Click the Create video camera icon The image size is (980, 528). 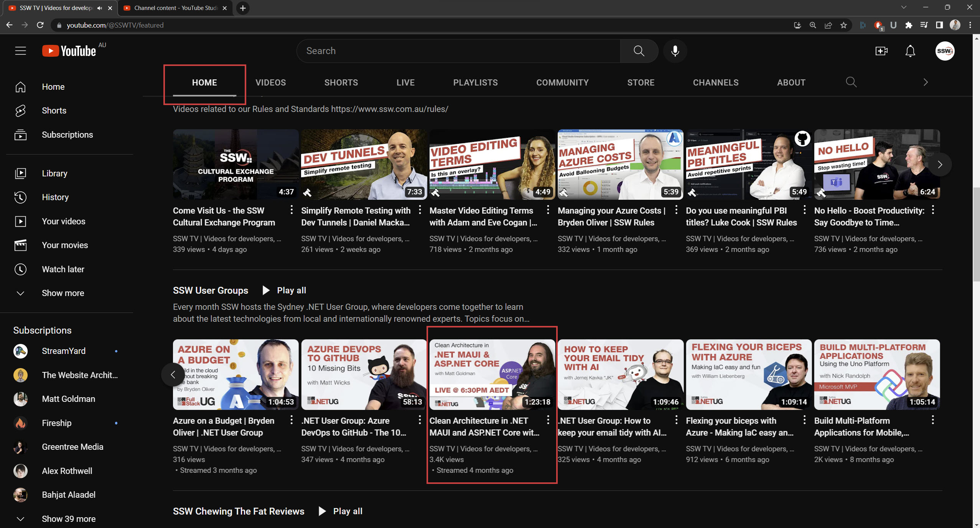[881, 51]
